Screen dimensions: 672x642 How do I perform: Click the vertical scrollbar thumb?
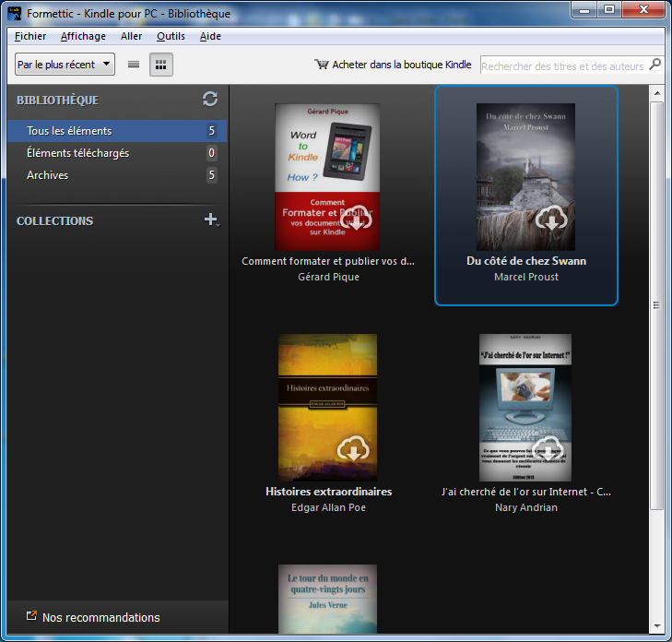coord(656,305)
